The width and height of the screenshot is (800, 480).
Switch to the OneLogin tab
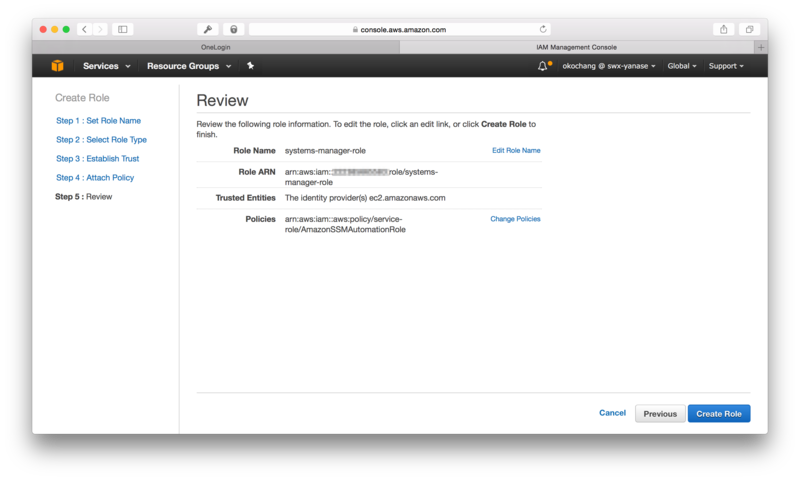[x=216, y=47]
